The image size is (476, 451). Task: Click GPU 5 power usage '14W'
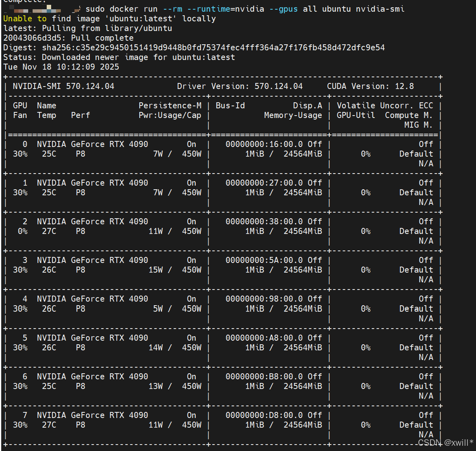pos(156,348)
